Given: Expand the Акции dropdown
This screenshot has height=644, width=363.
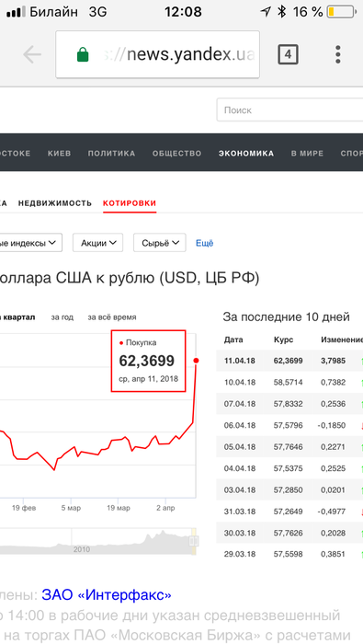Looking at the screenshot, I should 97,243.
